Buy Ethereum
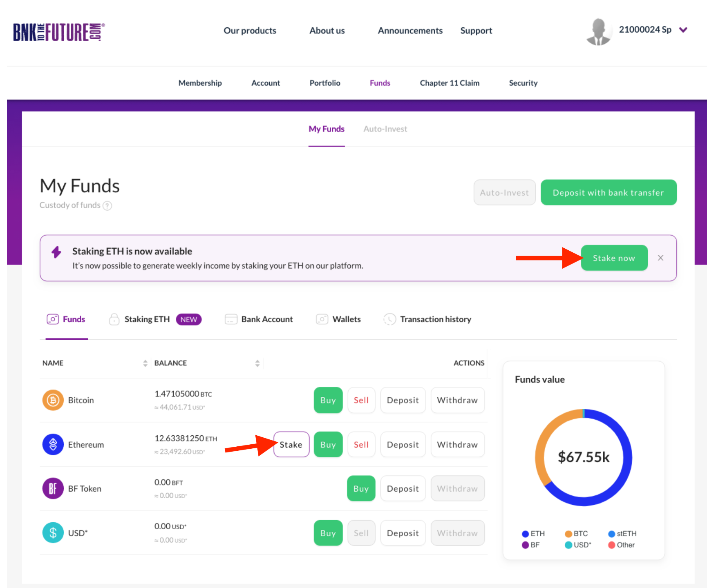Screen dimensions: 707x588 point(328,444)
